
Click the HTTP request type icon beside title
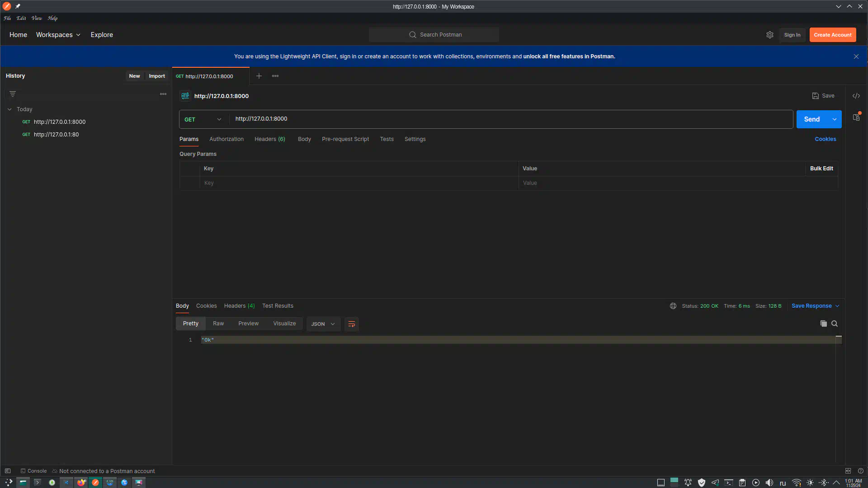(185, 96)
